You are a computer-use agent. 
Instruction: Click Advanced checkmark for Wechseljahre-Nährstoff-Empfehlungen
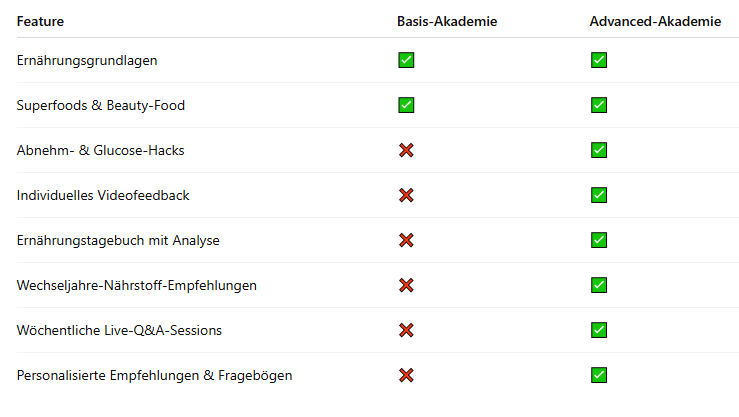tap(599, 285)
